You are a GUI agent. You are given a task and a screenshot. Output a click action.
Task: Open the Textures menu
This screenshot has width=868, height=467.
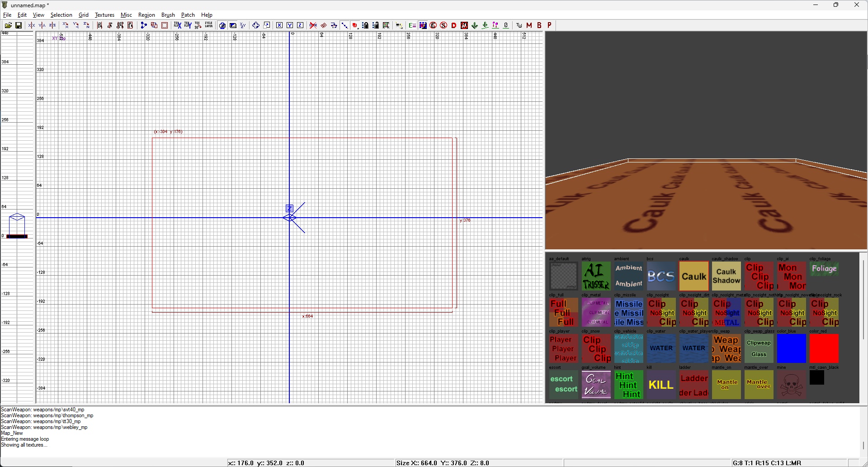click(x=104, y=15)
